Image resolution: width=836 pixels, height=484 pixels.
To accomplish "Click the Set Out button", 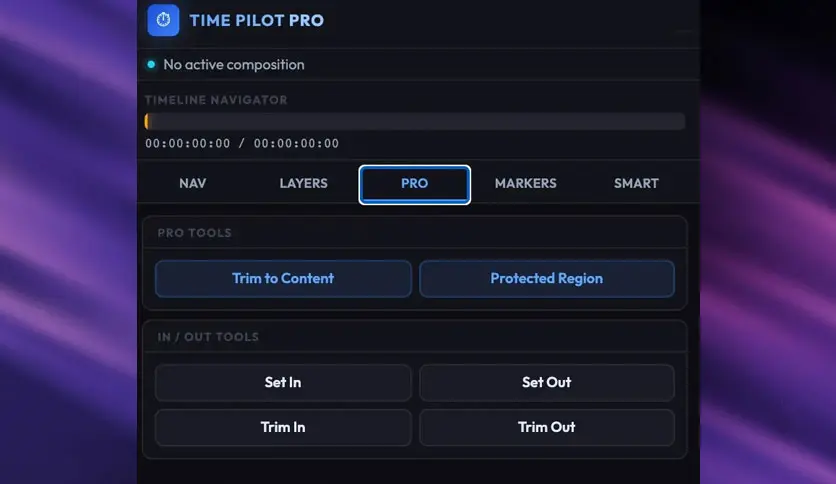I will pyautogui.click(x=546, y=383).
